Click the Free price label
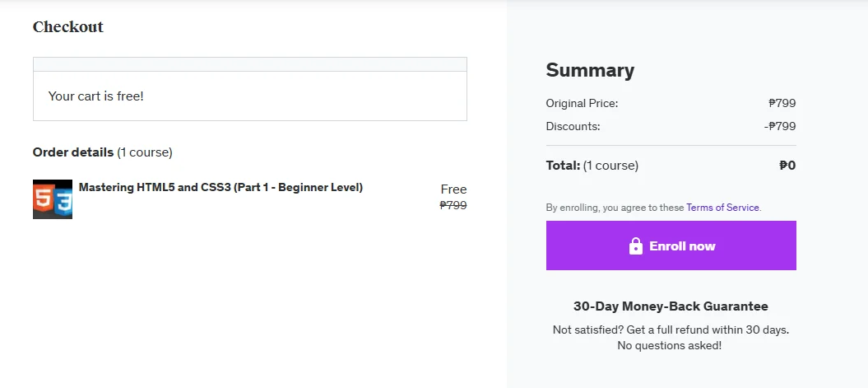 point(454,189)
